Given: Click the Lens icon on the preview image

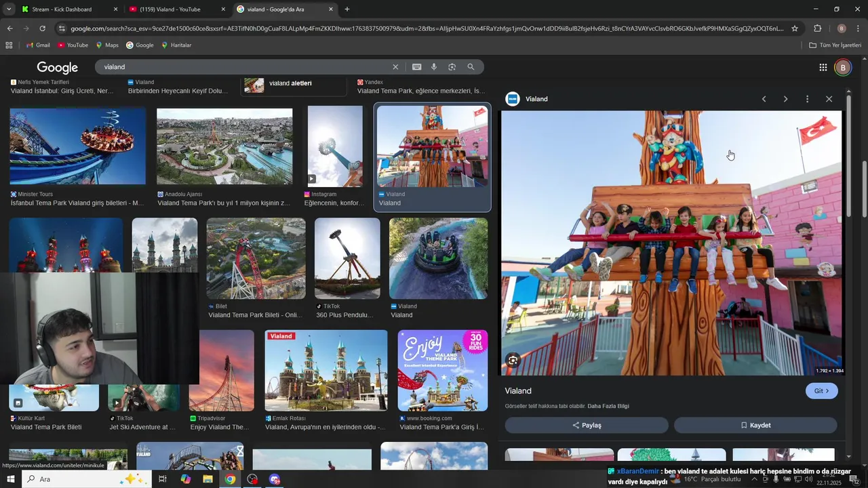Looking at the screenshot, I should coord(513,361).
